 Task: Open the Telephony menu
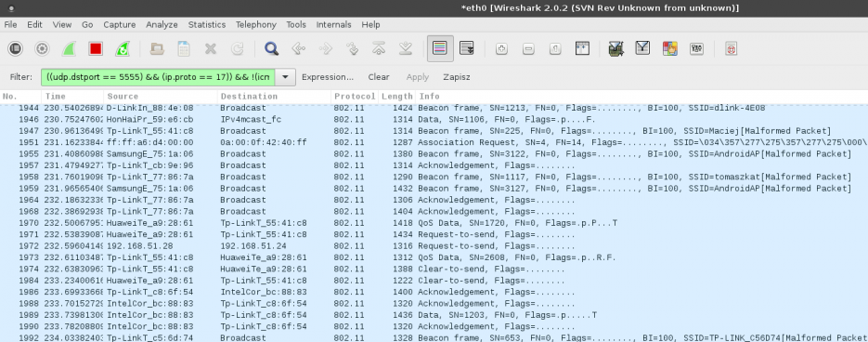pos(255,24)
